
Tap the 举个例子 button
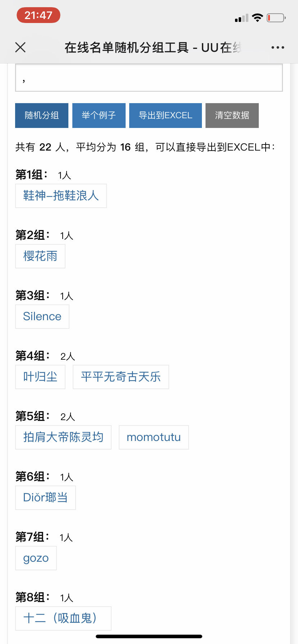tap(99, 115)
